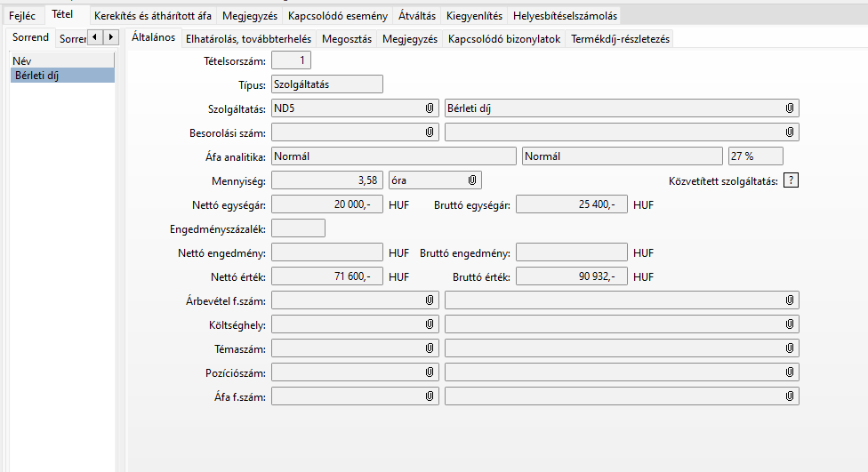This screenshot has height=472, width=868.
Task: Click paperclip icon in Szolgáltatás ND5 field
Action: (429, 108)
